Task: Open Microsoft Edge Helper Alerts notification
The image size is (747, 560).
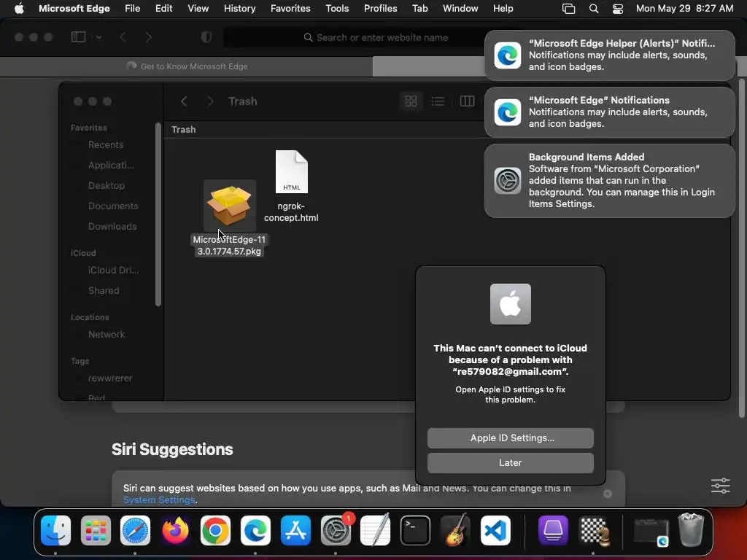Action: pos(610,55)
